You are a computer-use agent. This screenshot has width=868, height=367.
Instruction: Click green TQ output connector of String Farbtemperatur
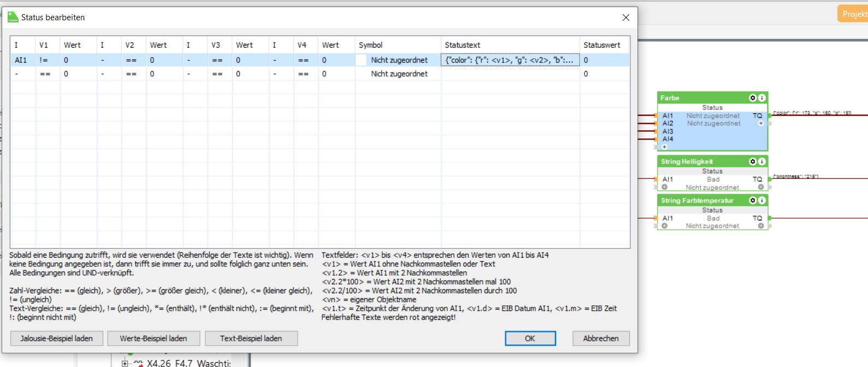click(x=770, y=218)
